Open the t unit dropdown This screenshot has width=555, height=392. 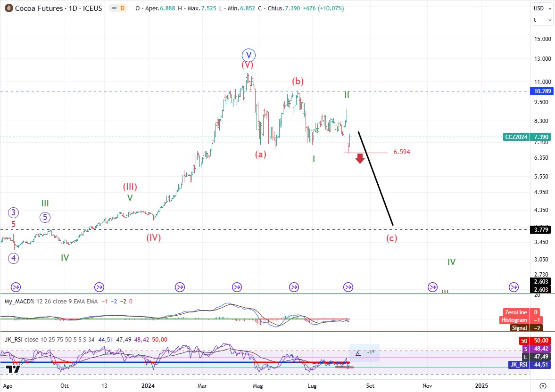click(542, 20)
